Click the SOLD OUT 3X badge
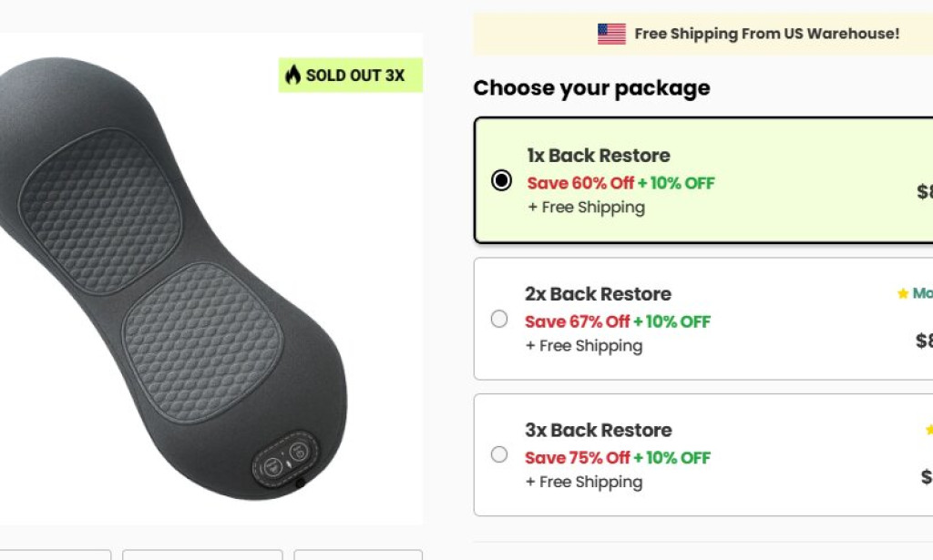 pos(351,75)
